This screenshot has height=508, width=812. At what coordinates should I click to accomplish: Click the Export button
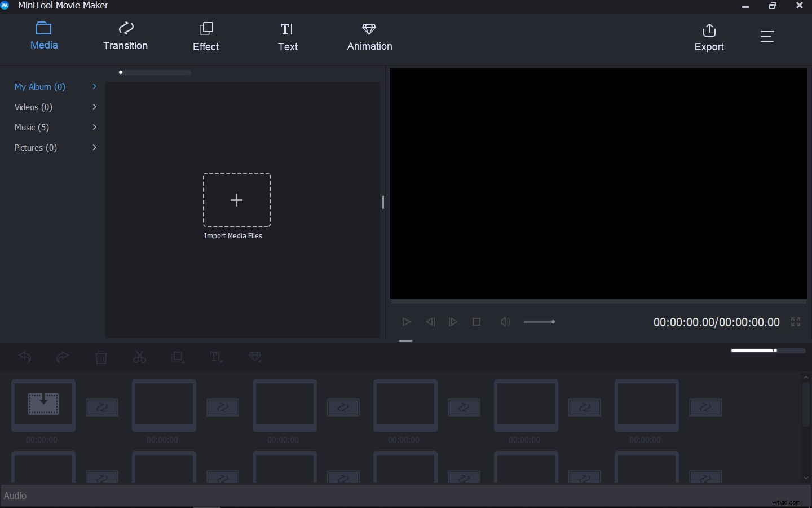[x=709, y=36]
